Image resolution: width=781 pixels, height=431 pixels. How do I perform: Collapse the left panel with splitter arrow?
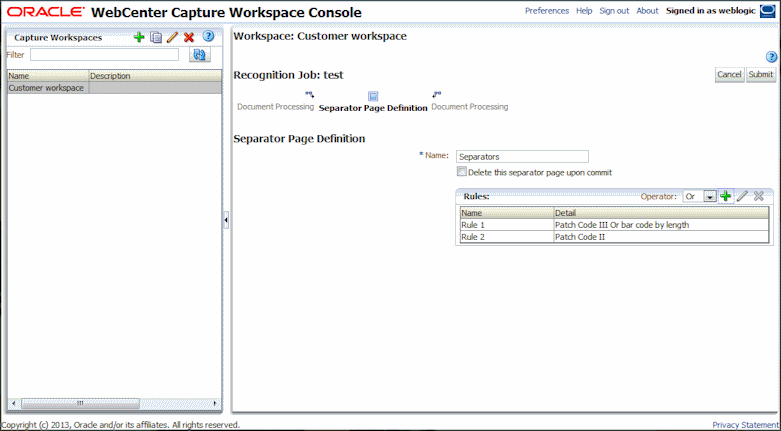coord(226,220)
